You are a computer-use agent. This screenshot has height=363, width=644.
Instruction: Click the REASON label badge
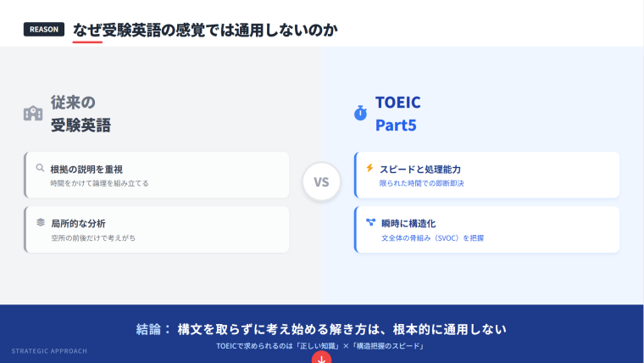[x=44, y=30]
